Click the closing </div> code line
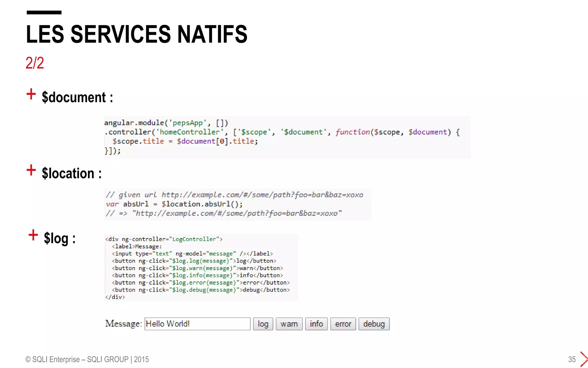Viewport: 588px width, 368px height. pos(115,297)
